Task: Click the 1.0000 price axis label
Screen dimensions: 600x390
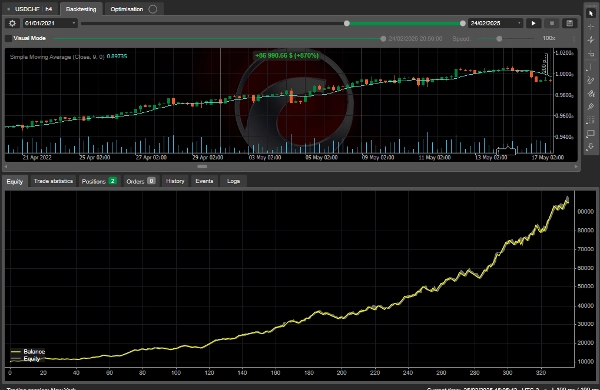Action: [x=564, y=74]
